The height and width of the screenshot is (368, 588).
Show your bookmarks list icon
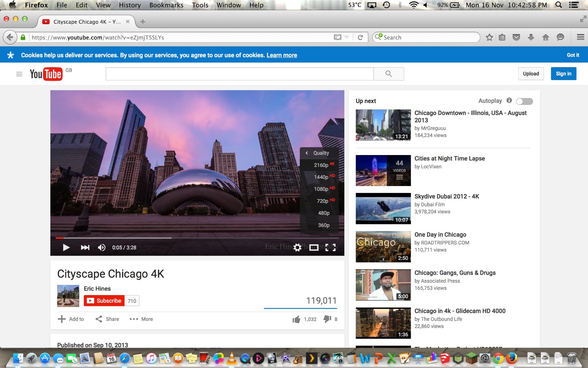[502, 37]
